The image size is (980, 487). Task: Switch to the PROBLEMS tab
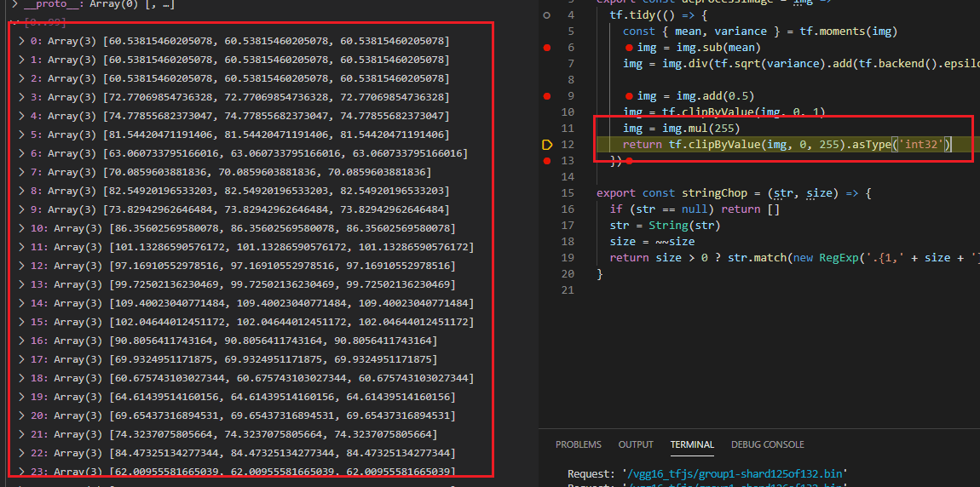[x=578, y=444]
